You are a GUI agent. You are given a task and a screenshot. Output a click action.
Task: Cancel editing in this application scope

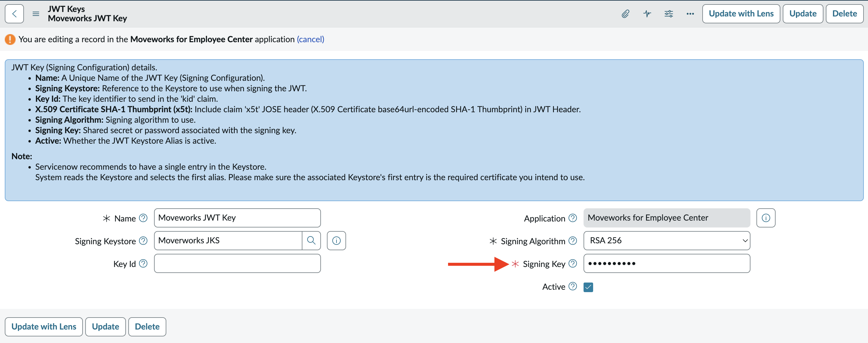pos(310,40)
